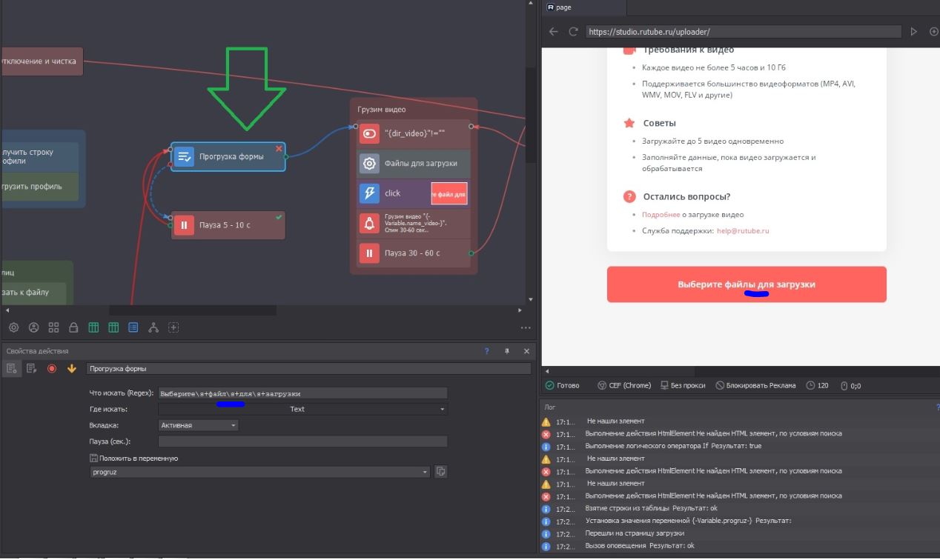Click the gear icon of Файлы для загрузки block
Viewport: 940px width, 560px height.
[x=369, y=164]
